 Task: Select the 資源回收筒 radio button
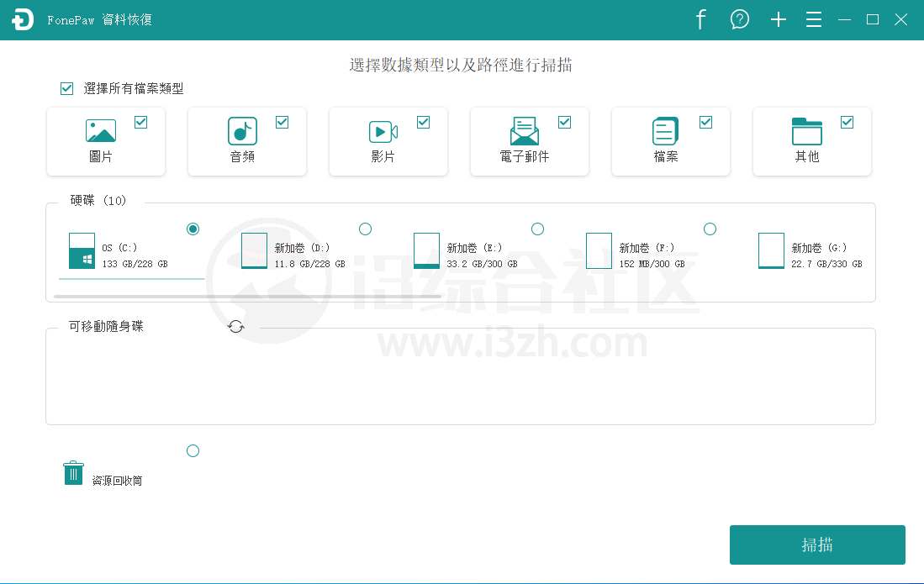tap(193, 450)
